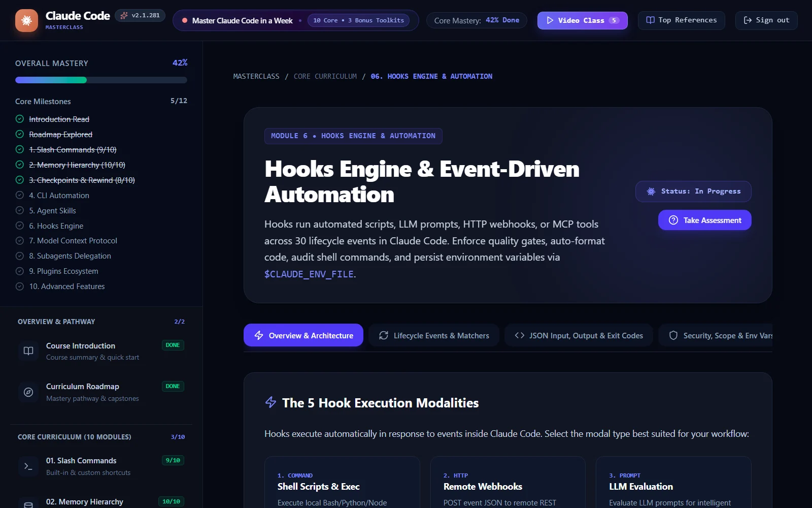This screenshot has height=508, width=812.
Task: Click the Take Assessment button
Action: pyautogui.click(x=705, y=220)
